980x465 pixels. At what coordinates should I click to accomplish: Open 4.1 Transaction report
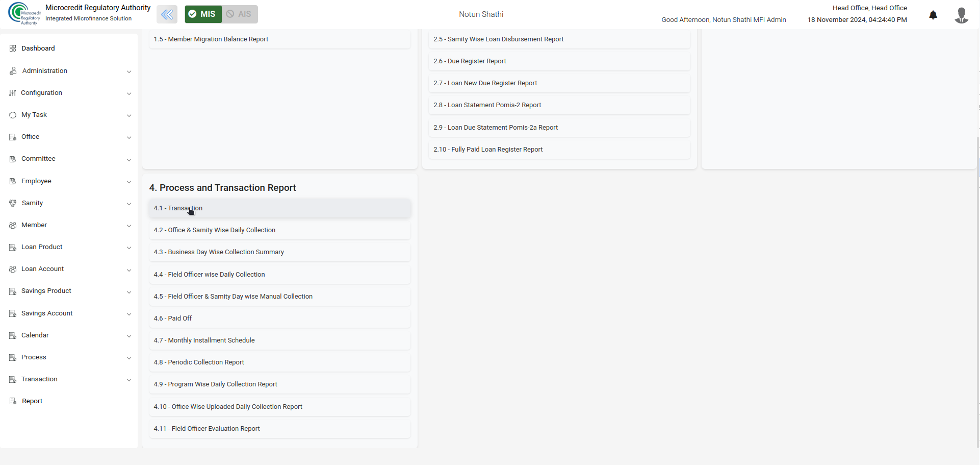(279, 208)
